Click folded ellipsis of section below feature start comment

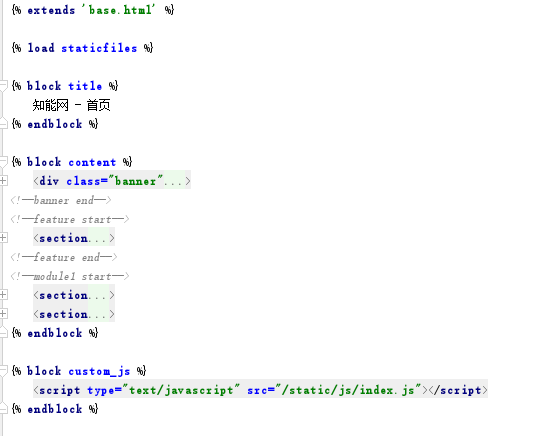(97, 238)
